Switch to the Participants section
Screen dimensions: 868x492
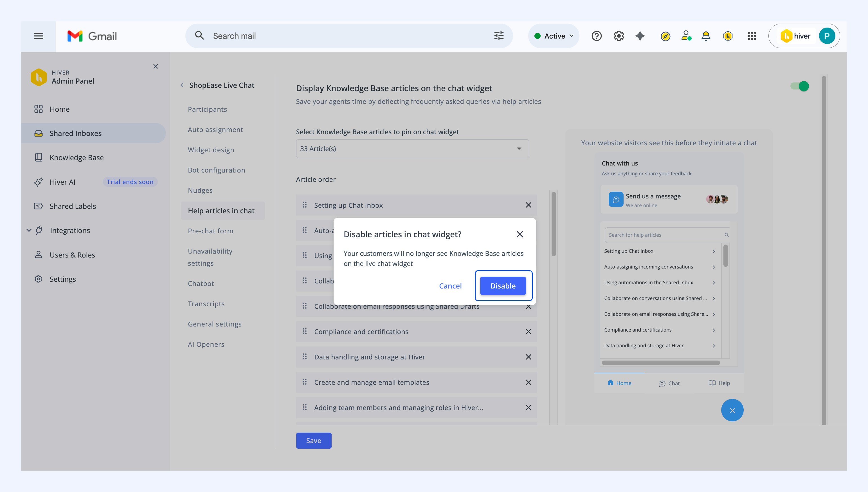[207, 109]
